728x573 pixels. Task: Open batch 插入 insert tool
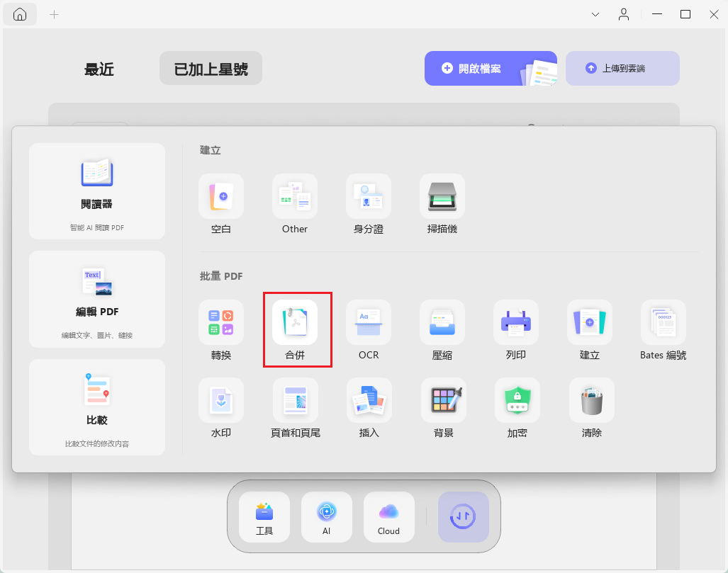point(369,408)
